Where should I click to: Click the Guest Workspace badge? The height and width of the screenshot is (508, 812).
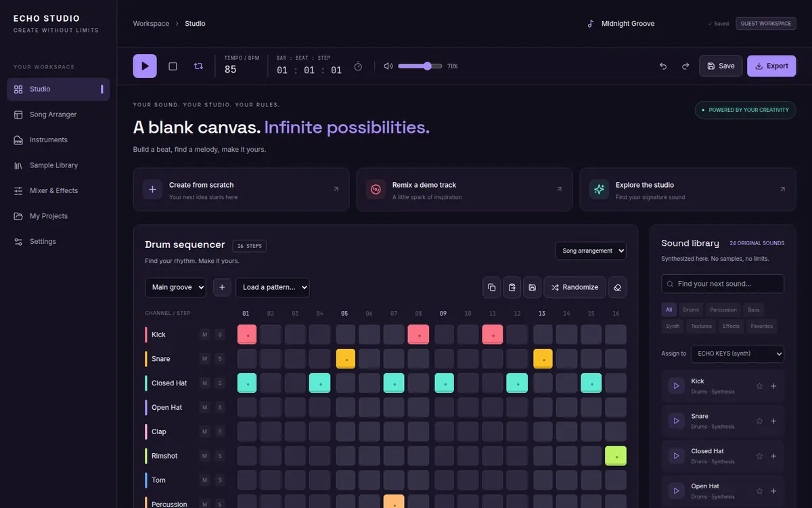tap(766, 24)
